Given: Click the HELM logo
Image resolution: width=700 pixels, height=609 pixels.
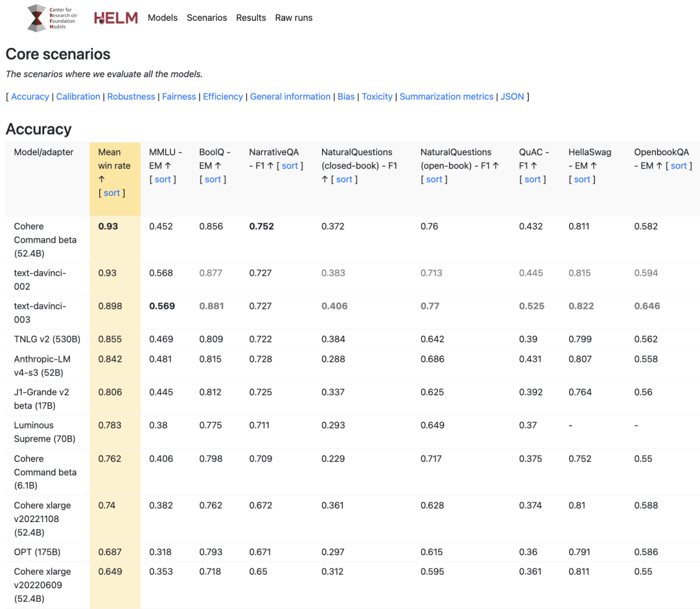Looking at the screenshot, I should click(x=116, y=18).
